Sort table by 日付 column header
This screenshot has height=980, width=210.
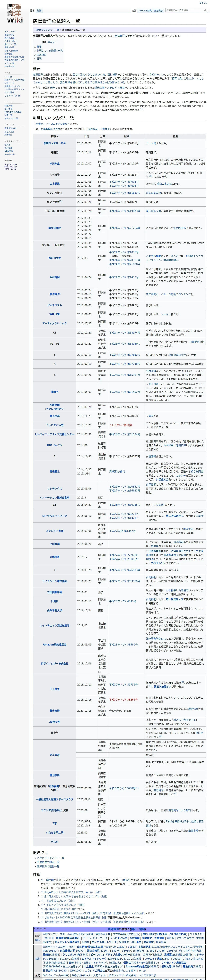[87, 136]
